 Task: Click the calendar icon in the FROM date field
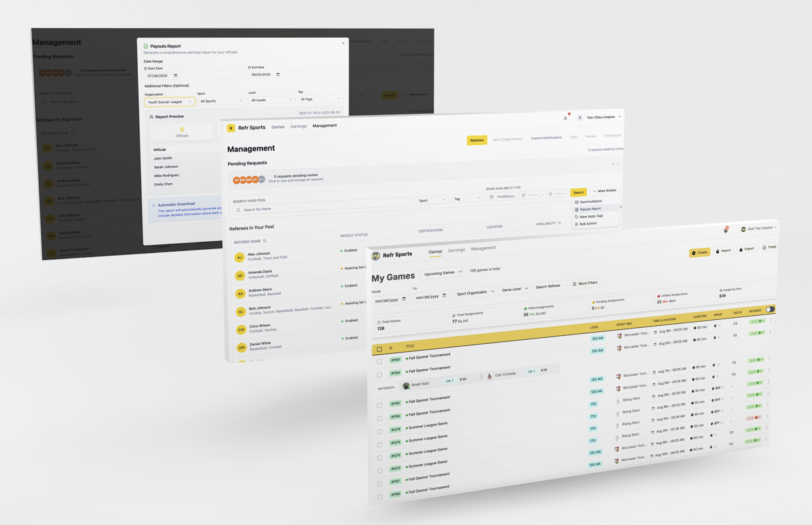tap(404, 299)
